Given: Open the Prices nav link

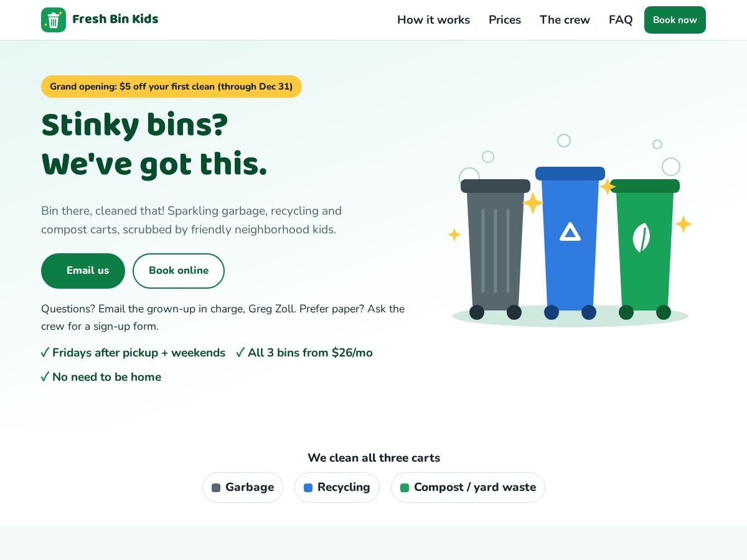Looking at the screenshot, I should pos(505,20).
